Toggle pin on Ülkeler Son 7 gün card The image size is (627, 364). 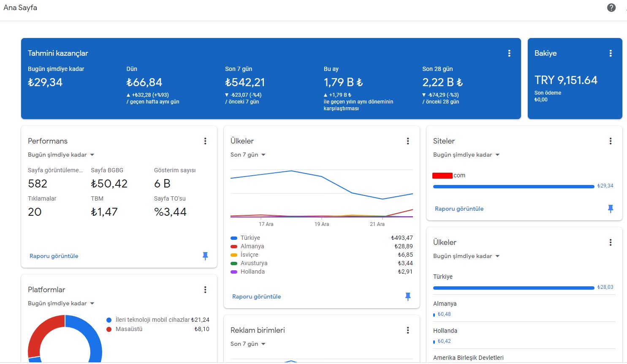click(408, 296)
